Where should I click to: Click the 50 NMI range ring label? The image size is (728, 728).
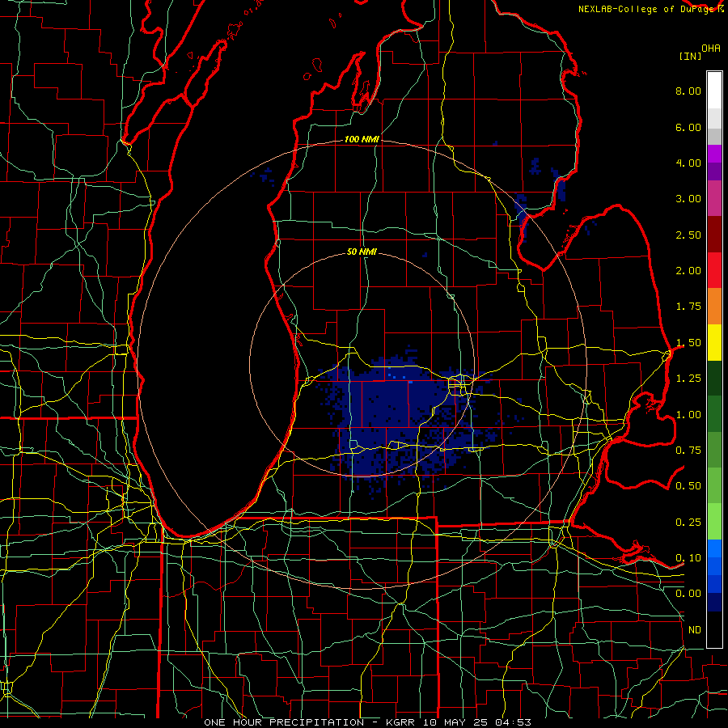[x=362, y=252]
